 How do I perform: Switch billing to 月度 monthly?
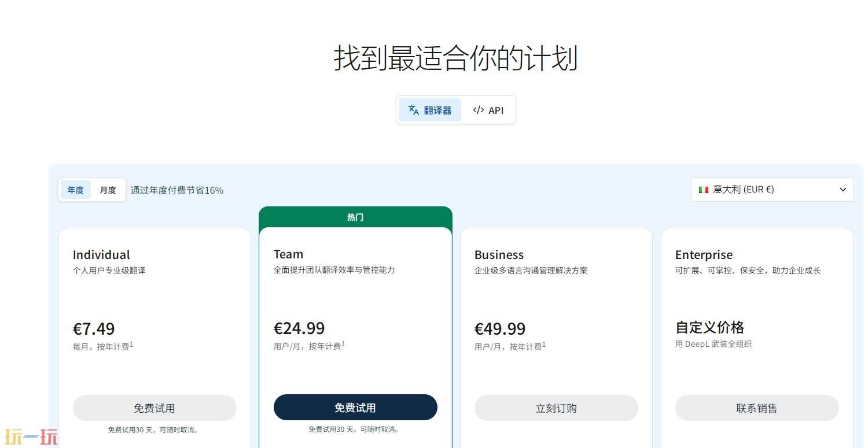pos(108,190)
